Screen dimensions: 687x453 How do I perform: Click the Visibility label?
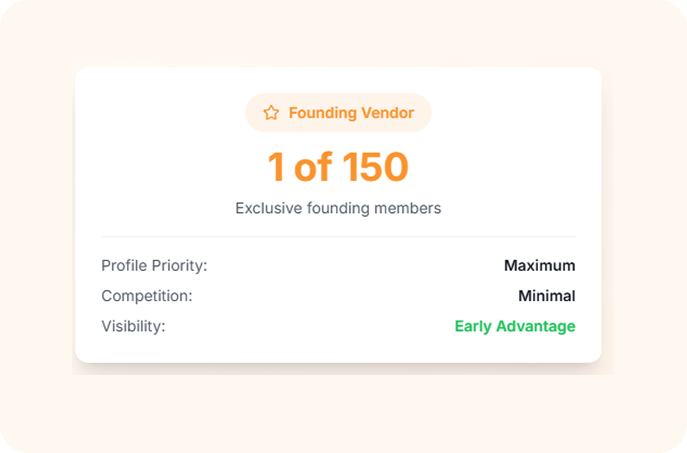pyautogui.click(x=133, y=326)
